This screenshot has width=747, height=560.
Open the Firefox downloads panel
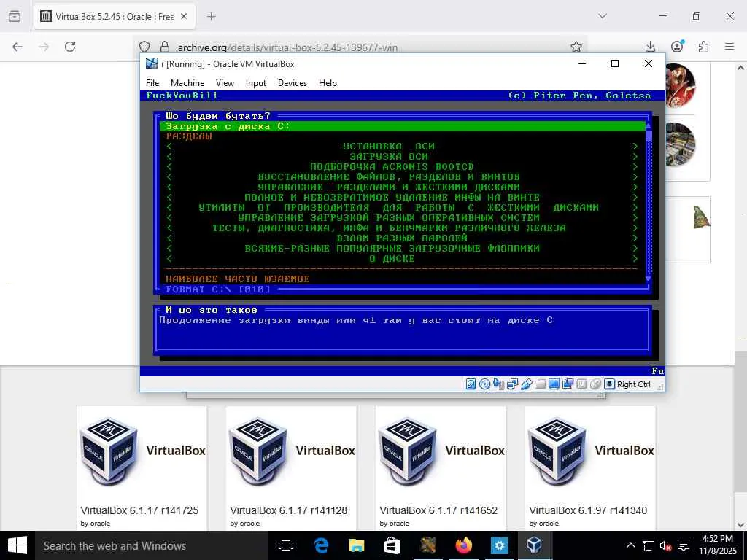(650, 47)
